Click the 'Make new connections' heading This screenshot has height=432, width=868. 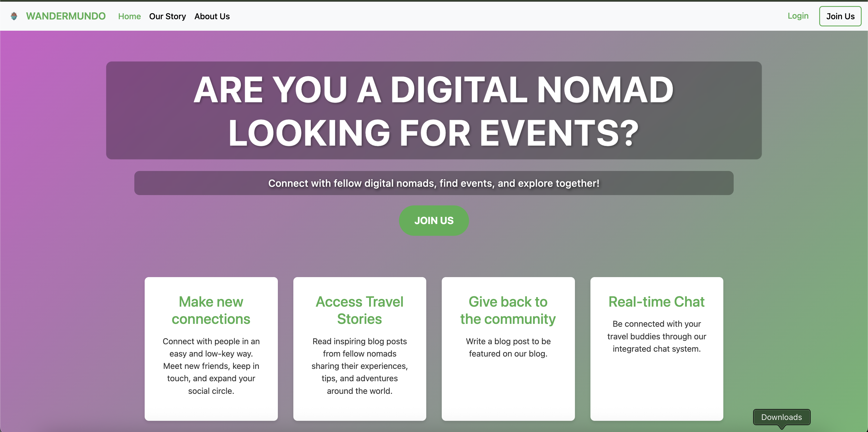[211, 310]
